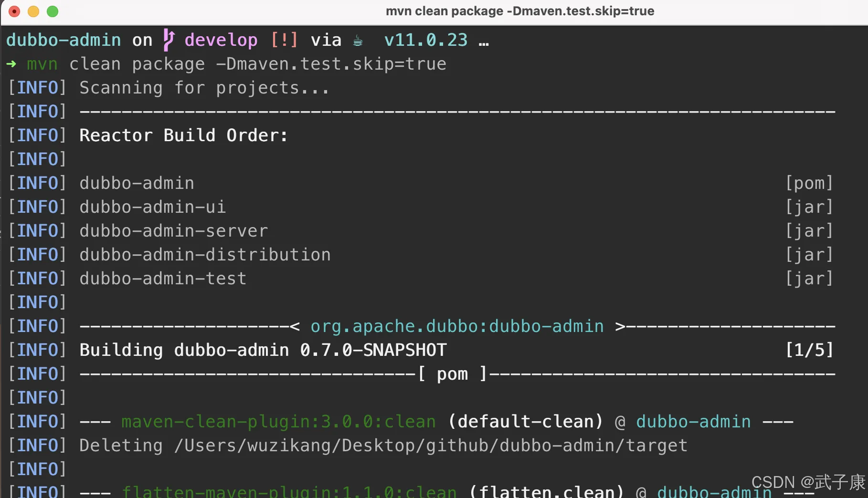Click 'dubbo-admin' directory name in prompt
This screenshot has width=868, height=498.
click(64, 40)
